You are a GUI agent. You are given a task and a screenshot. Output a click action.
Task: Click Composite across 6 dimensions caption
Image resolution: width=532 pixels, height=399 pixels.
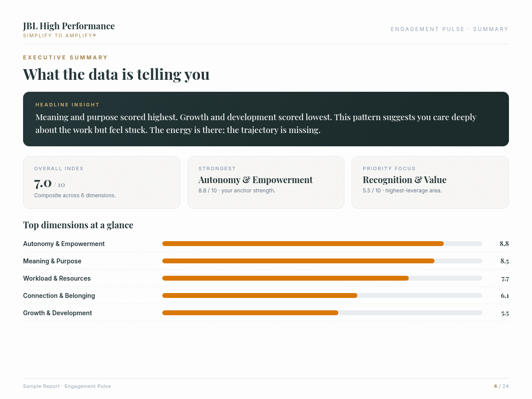point(75,196)
